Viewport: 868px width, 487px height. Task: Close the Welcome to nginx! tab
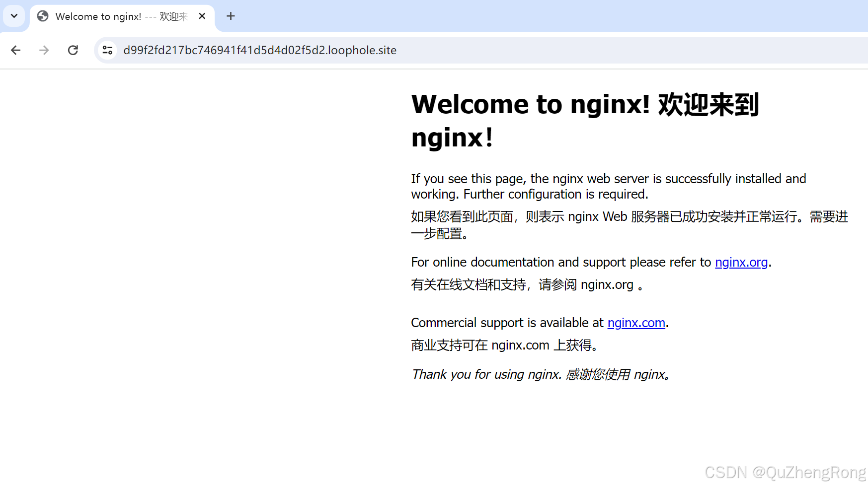pyautogui.click(x=202, y=16)
